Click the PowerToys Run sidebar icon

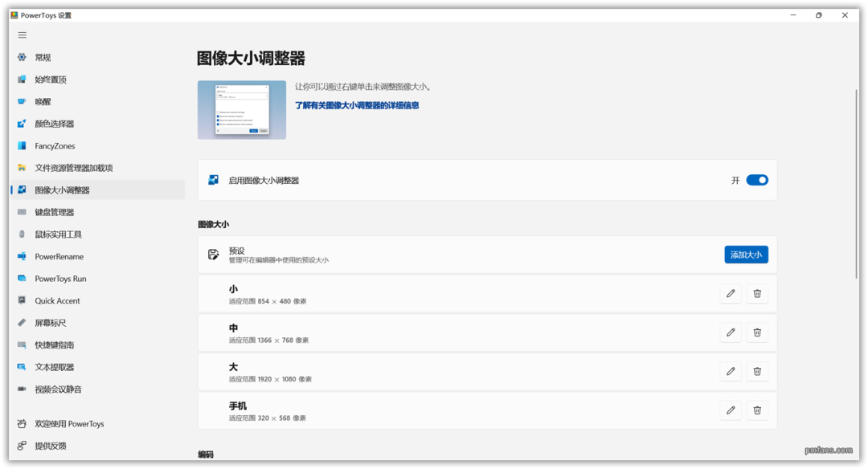(x=22, y=278)
